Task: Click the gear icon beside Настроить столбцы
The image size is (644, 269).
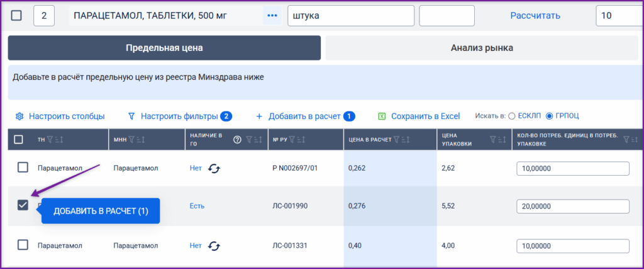Action: click(x=19, y=117)
